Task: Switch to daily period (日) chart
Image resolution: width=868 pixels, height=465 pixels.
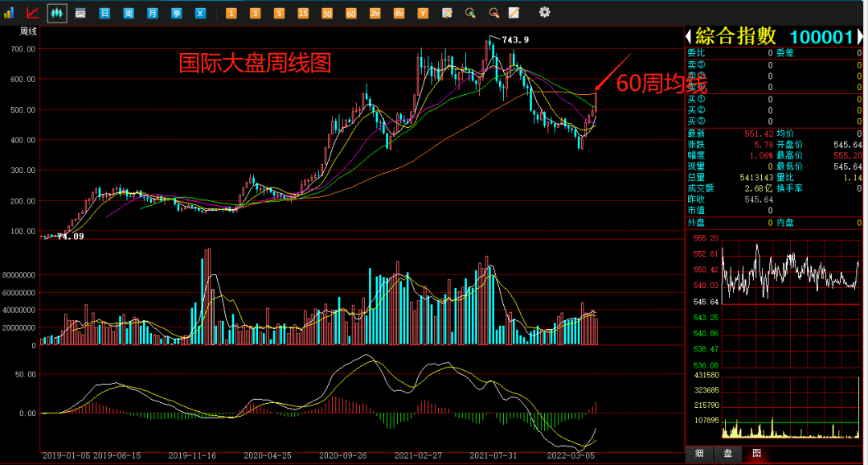Action: [x=104, y=13]
